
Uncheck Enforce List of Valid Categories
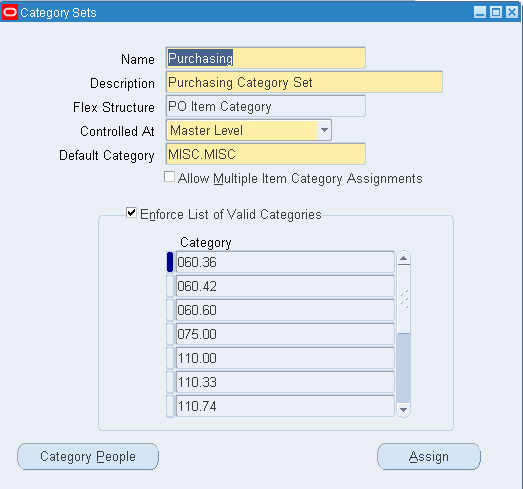(x=131, y=212)
